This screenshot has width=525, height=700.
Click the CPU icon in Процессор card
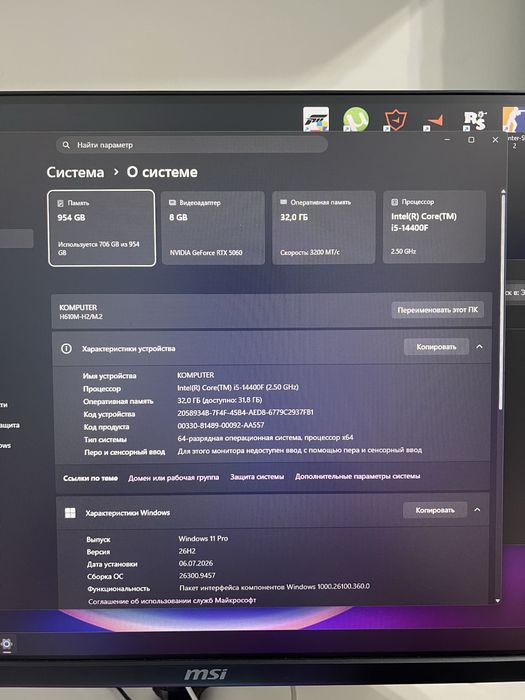click(x=395, y=202)
